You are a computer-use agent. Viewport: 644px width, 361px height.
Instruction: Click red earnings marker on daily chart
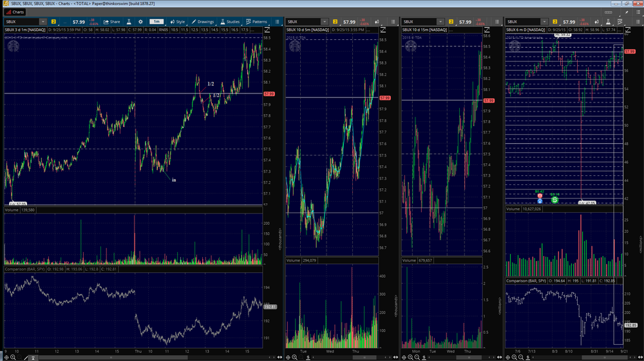[x=540, y=196]
